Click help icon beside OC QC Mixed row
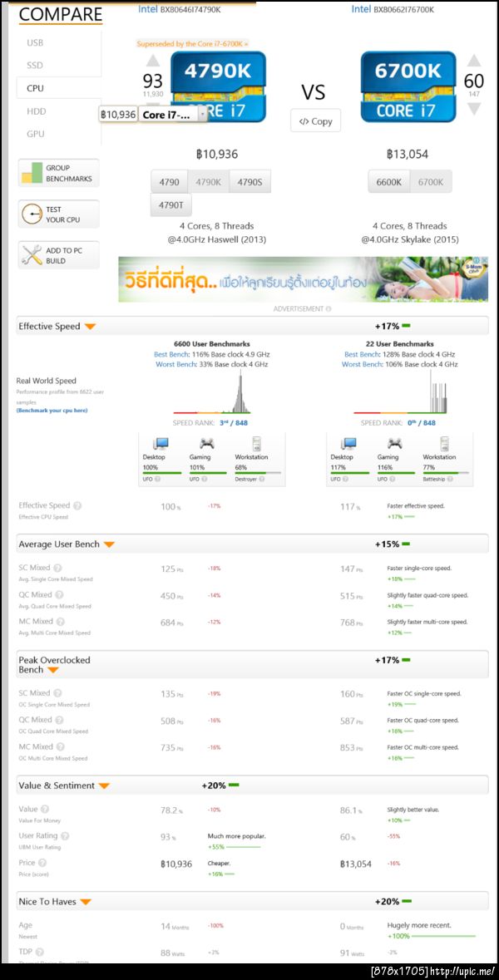This screenshot has width=499, height=980. point(59,720)
